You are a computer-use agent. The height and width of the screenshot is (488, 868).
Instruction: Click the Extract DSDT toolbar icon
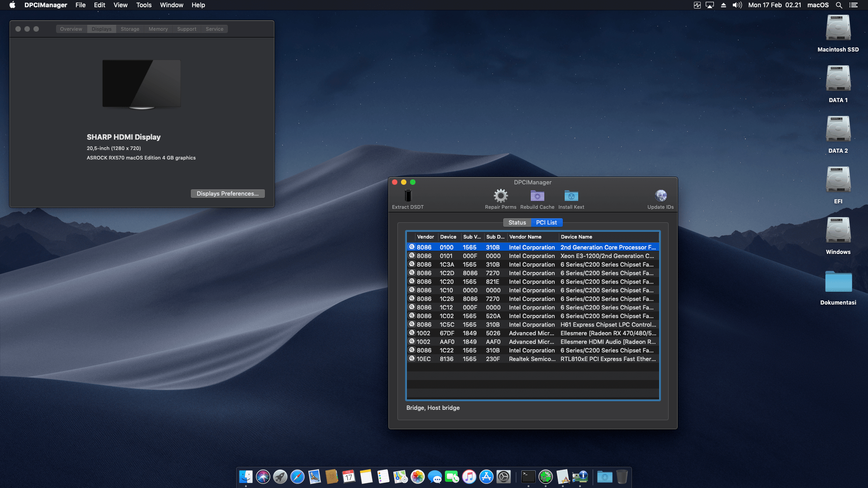coord(408,196)
